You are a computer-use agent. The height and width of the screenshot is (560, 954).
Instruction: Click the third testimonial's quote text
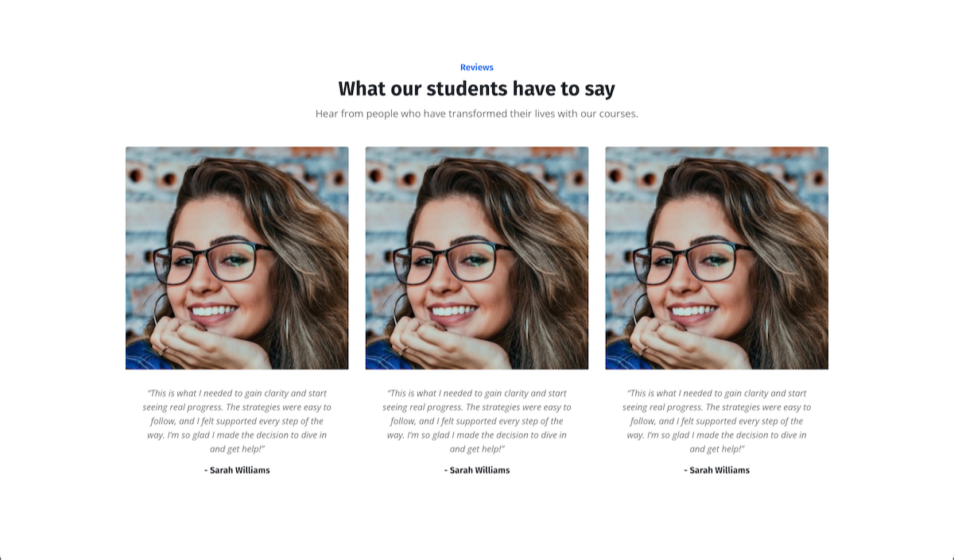(717, 421)
